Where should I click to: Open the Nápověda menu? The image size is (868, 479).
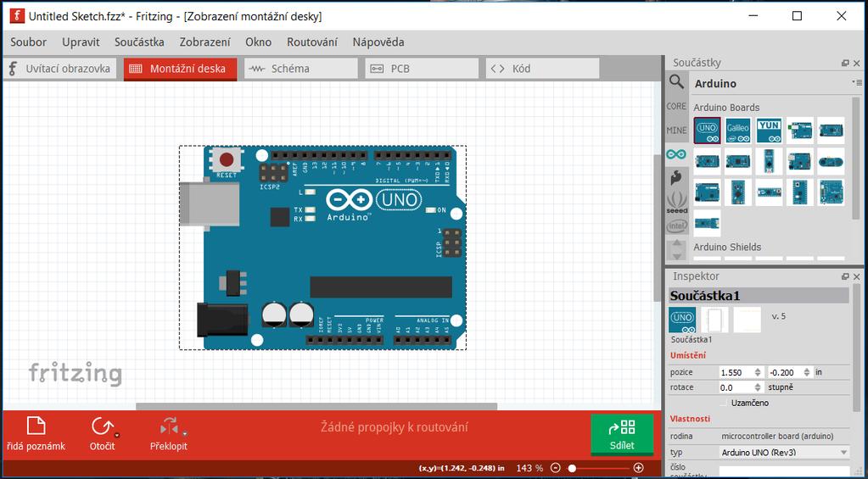click(x=378, y=42)
